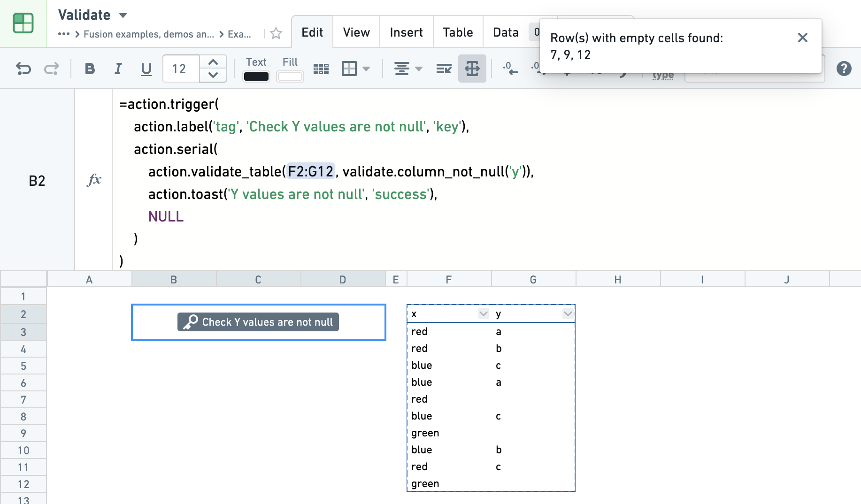This screenshot has height=504, width=861.
Task: Switch to the Data tab
Action: pos(506,32)
